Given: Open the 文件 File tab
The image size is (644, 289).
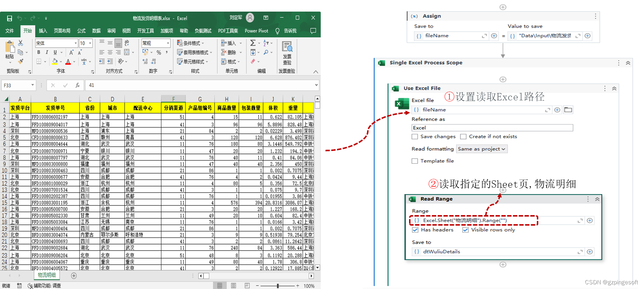Looking at the screenshot, I should (10, 31).
